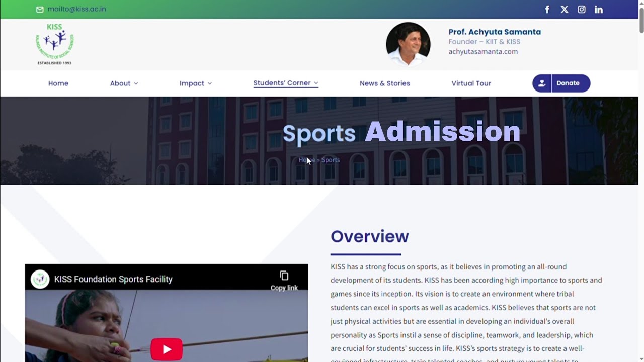Click the Overview heading
The height and width of the screenshot is (362, 644).
[x=370, y=236]
